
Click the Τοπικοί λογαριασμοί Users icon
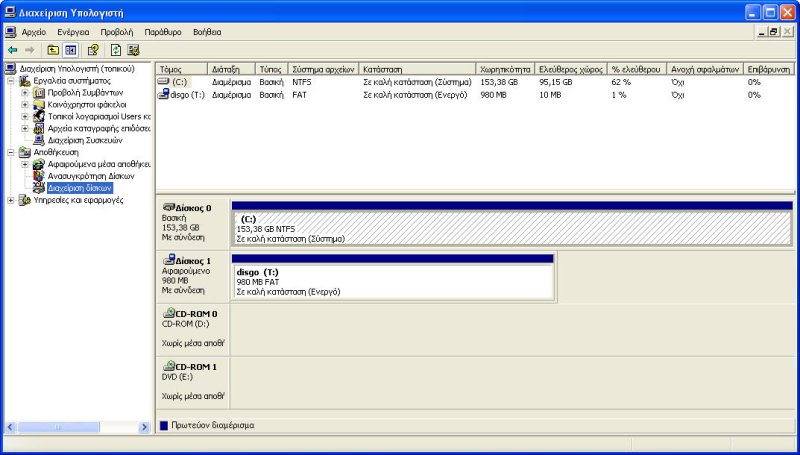pos(39,116)
